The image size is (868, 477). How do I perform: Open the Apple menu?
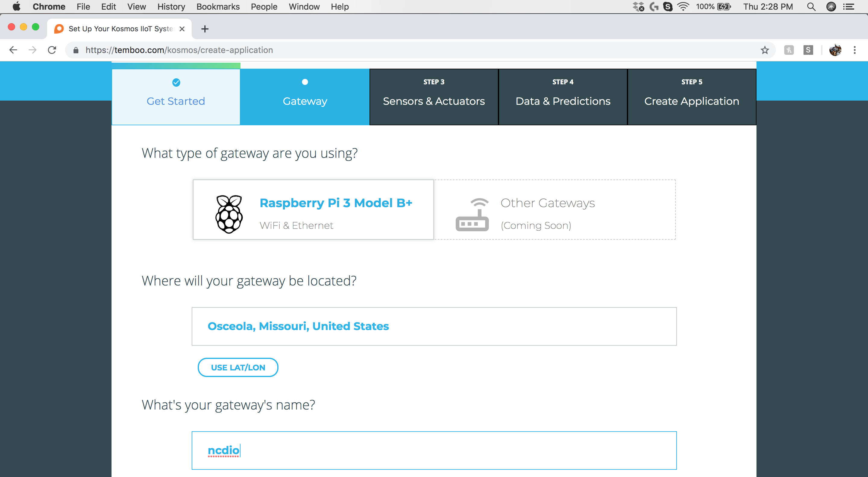point(17,7)
